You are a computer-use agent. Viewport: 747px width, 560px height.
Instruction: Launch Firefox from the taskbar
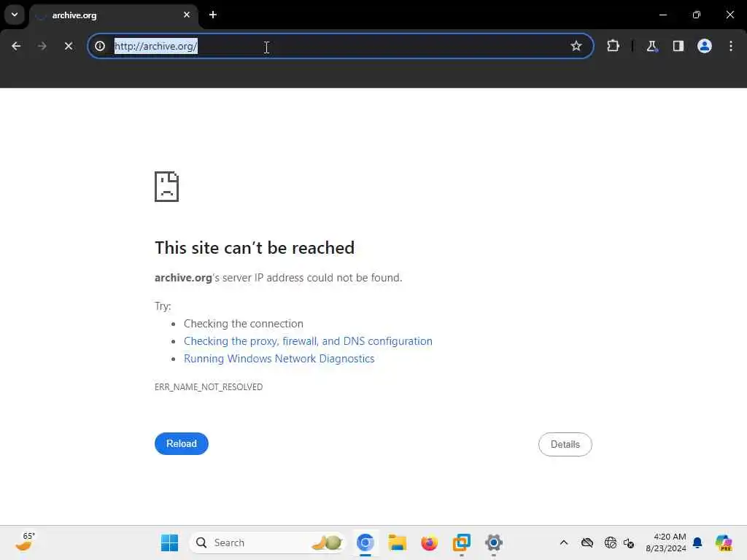point(429,542)
